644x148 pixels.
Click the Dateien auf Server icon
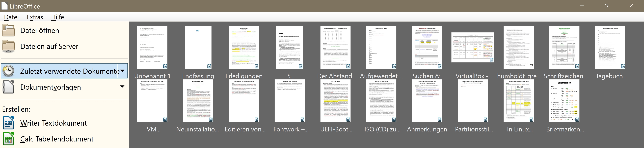(9, 46)
